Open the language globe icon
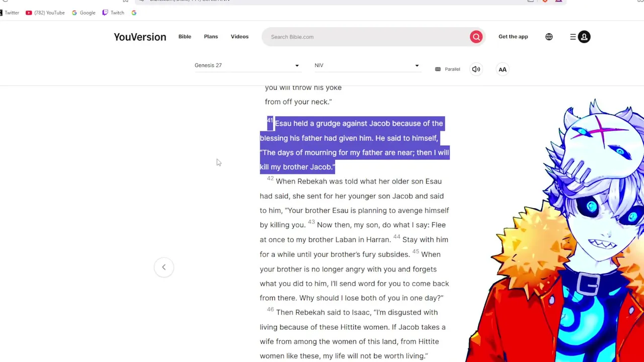The image size is (644, 362). (549, 37)
